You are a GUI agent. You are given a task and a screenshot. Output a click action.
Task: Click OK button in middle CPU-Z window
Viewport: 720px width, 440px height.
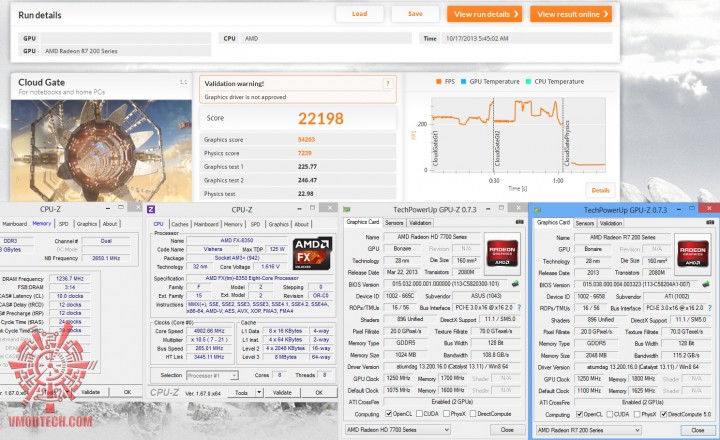point(319,392)
